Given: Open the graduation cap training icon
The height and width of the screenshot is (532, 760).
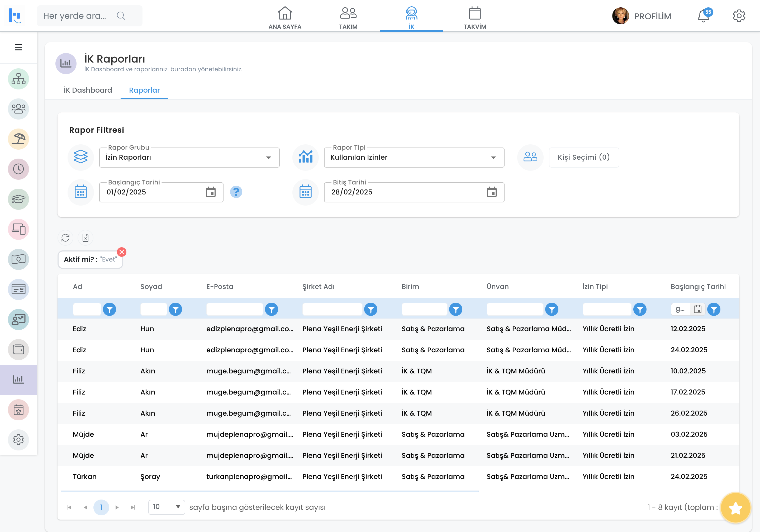Looking at the screenshot, I should pyautogui.click(x=18, y=199).
